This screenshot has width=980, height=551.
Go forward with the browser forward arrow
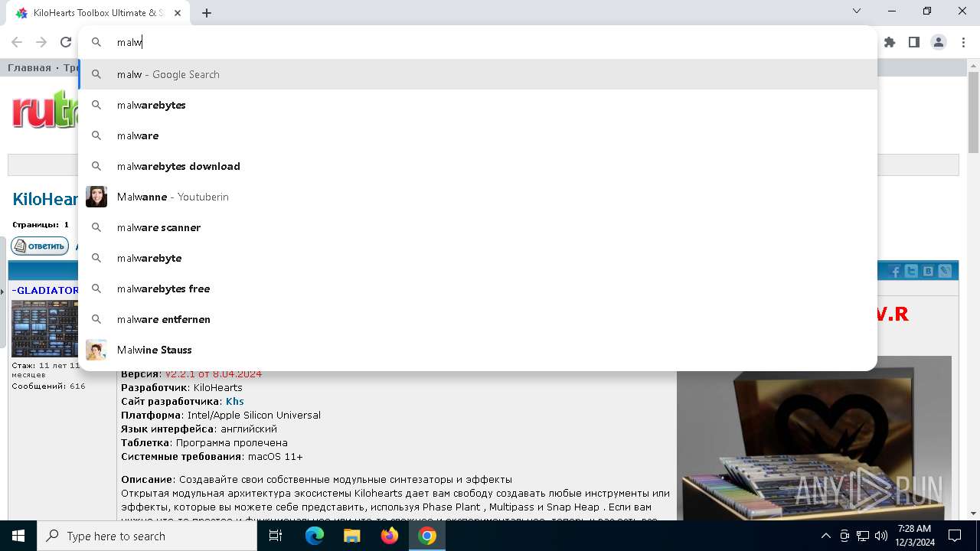point(41,42)
